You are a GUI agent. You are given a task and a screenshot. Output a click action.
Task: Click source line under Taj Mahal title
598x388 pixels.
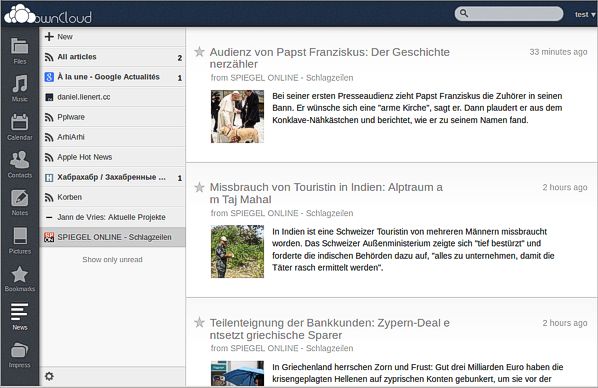(282, 213)
